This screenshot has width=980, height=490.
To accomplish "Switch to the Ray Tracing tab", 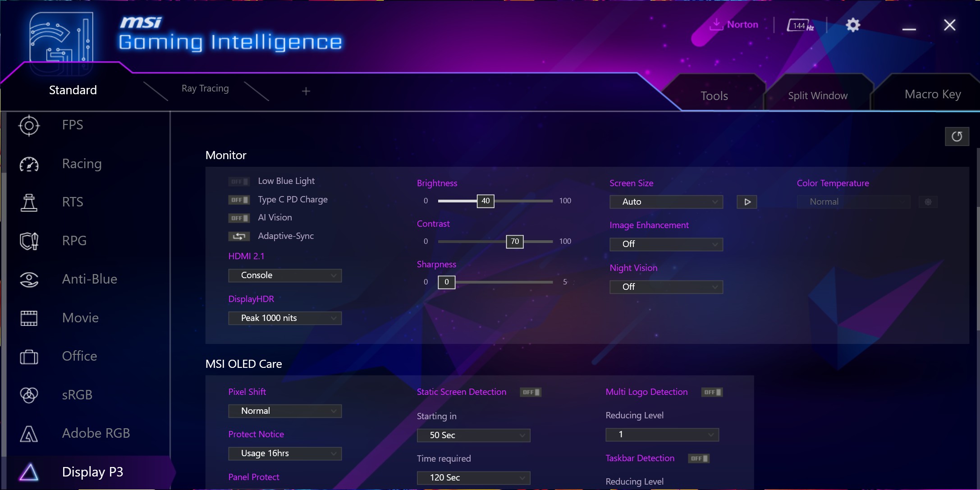I will pyautogui.click(x=205, y=89).
